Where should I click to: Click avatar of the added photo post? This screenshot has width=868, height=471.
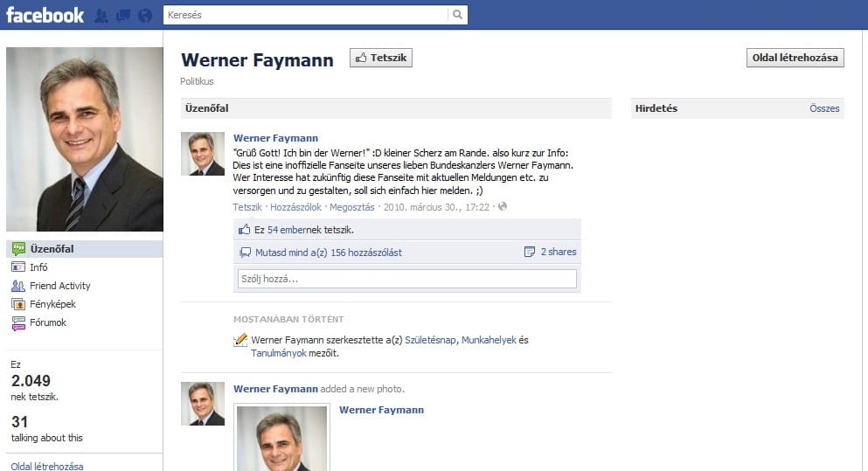pyautogui.click(x=203, y=404)
